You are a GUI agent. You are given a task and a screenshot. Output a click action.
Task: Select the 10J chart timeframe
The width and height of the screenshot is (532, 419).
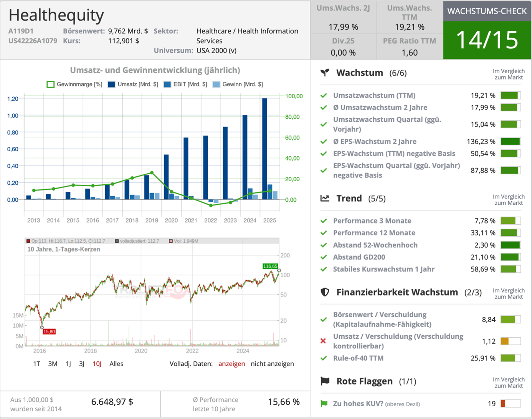point(97,364)
